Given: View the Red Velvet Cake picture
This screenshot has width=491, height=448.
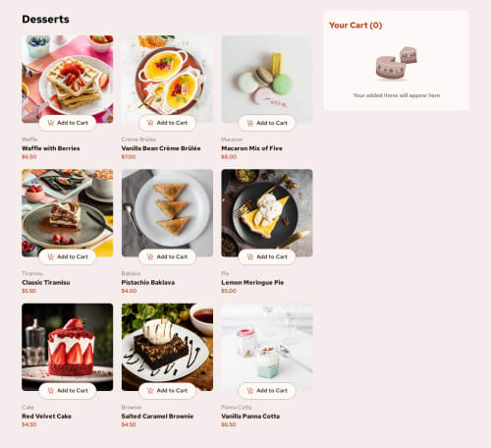Looking at the screenshot, I should coord(68,347).
